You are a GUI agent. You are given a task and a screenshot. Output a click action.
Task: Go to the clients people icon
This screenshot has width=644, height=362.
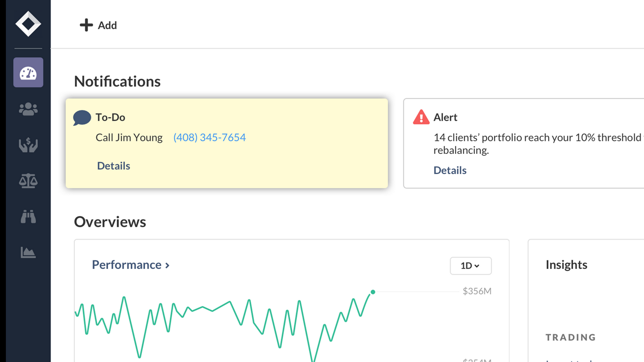pos(28,109)
